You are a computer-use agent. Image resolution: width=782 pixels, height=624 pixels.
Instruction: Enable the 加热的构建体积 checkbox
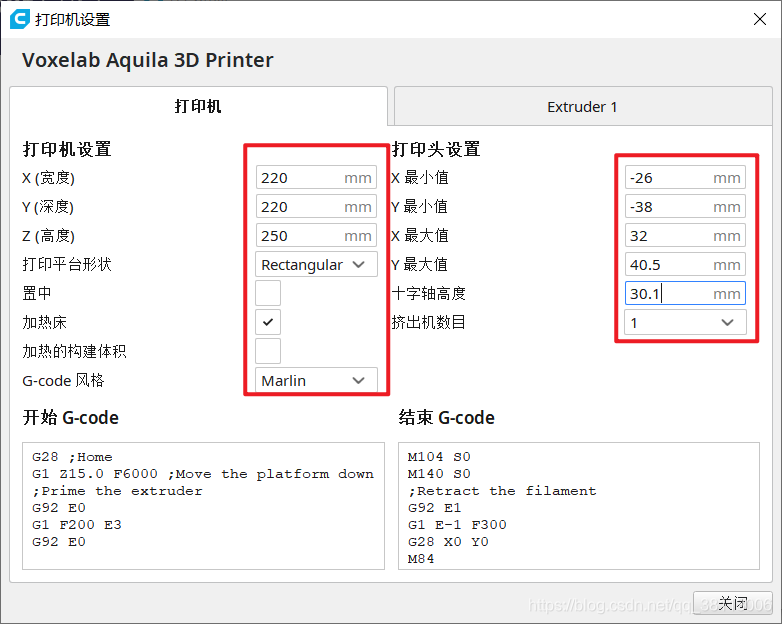268,351
